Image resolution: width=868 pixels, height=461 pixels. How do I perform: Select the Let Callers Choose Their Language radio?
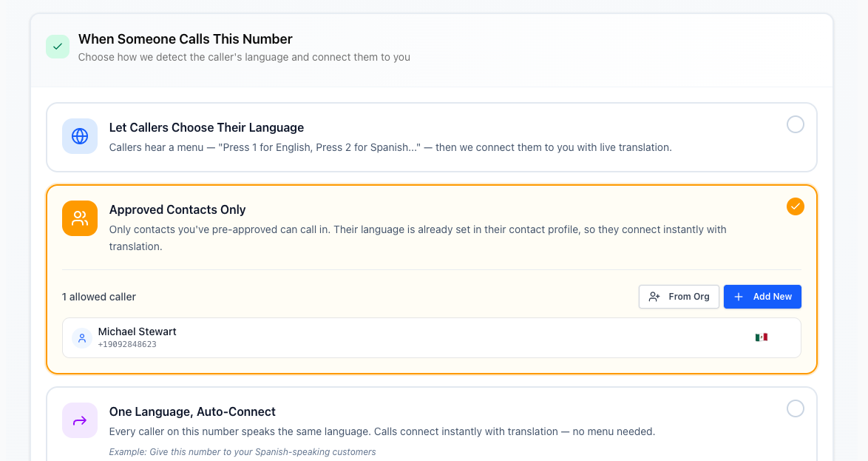[x=795, y=124]
